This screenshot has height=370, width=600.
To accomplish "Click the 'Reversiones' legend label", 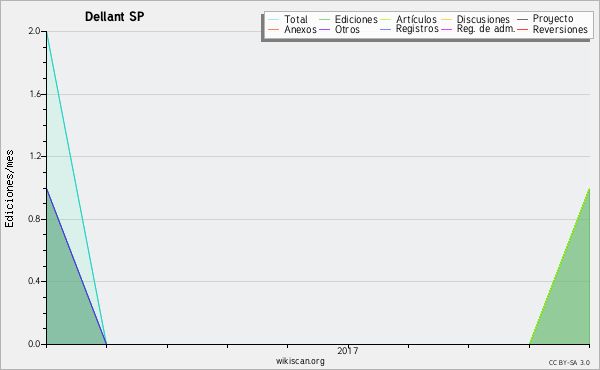I will pyautogui.click(x=560, y=29).
